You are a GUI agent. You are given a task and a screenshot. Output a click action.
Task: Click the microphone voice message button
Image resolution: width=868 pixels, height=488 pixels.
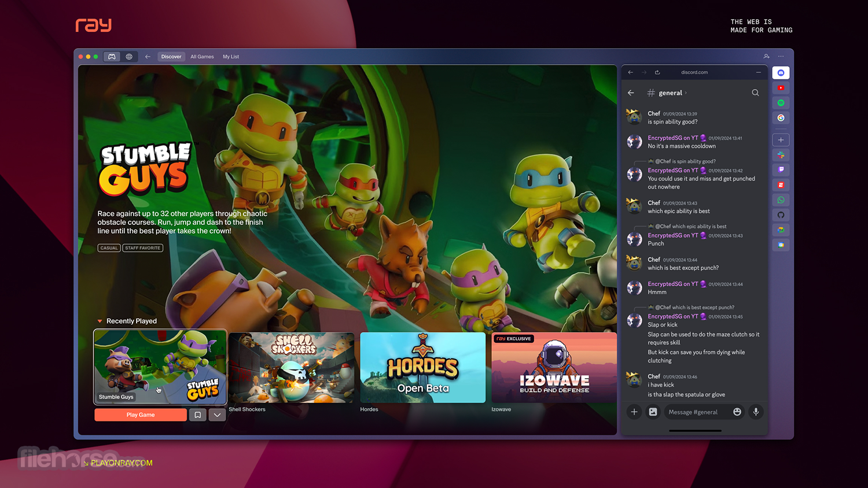(756, 412)
